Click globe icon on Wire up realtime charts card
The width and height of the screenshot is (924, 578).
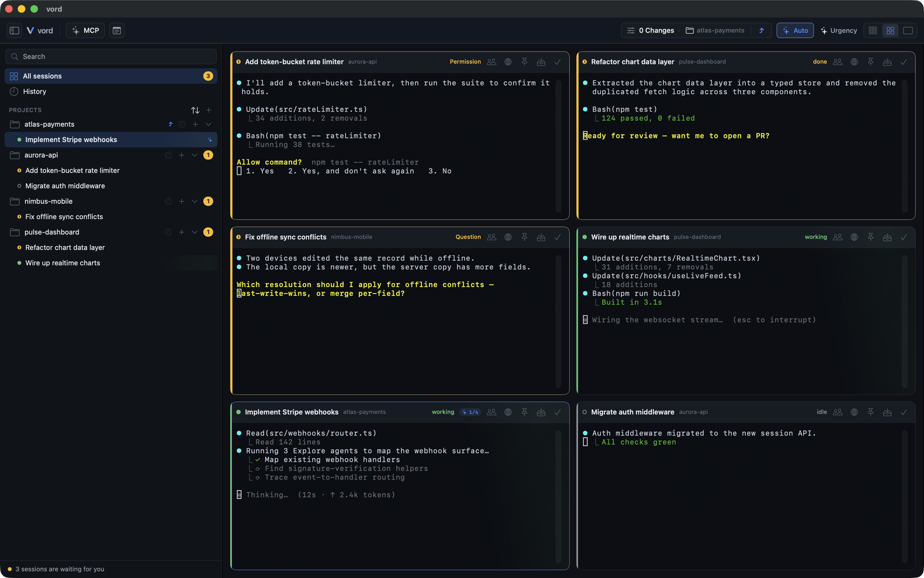click(x=854, y=237)
